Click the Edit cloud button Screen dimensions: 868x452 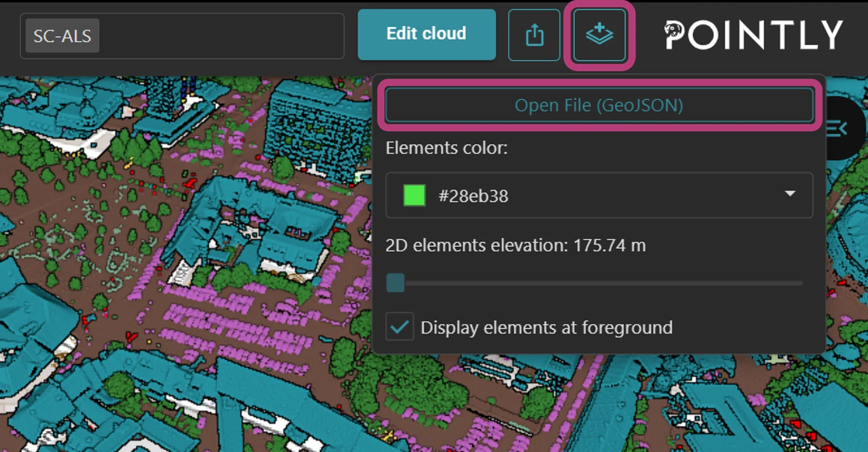pyautogui.click(x=426, y=34)
